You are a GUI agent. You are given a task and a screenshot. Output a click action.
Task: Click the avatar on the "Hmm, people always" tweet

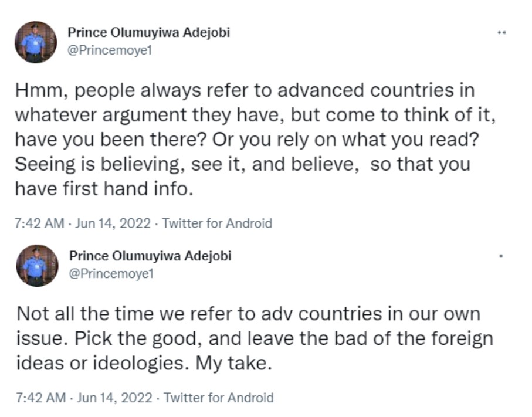(36, 42)
